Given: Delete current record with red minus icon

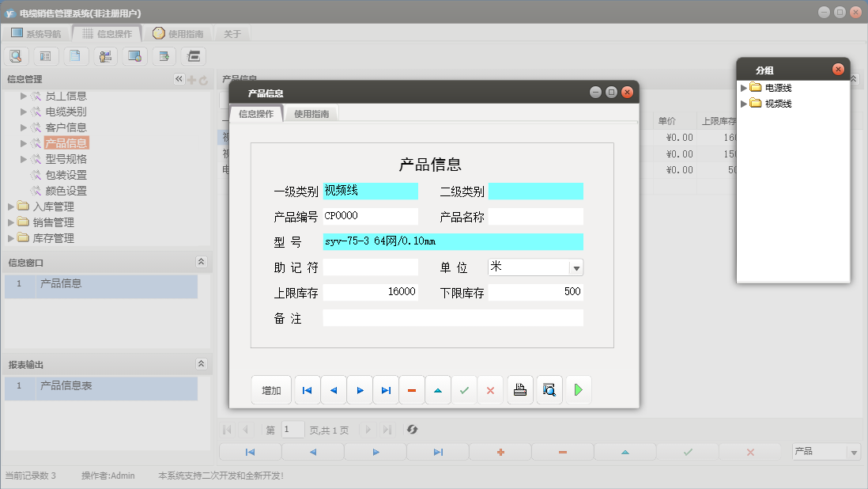Looking at the screenshot, I should [412, 389].
